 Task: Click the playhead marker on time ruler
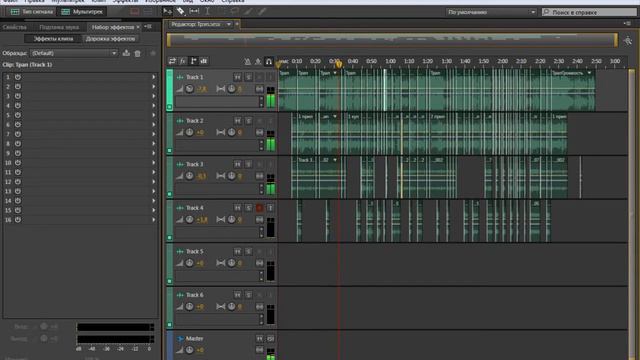tap(338, 64)
